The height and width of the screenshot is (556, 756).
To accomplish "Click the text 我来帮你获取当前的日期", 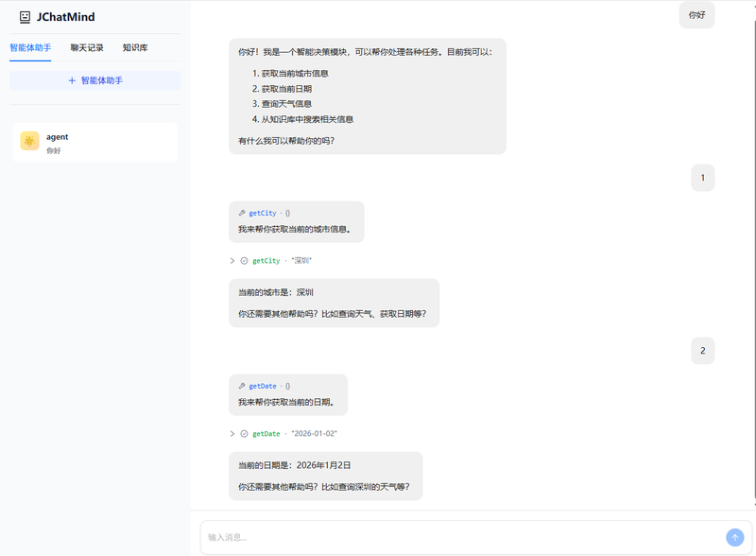I will tap(286, 402).
